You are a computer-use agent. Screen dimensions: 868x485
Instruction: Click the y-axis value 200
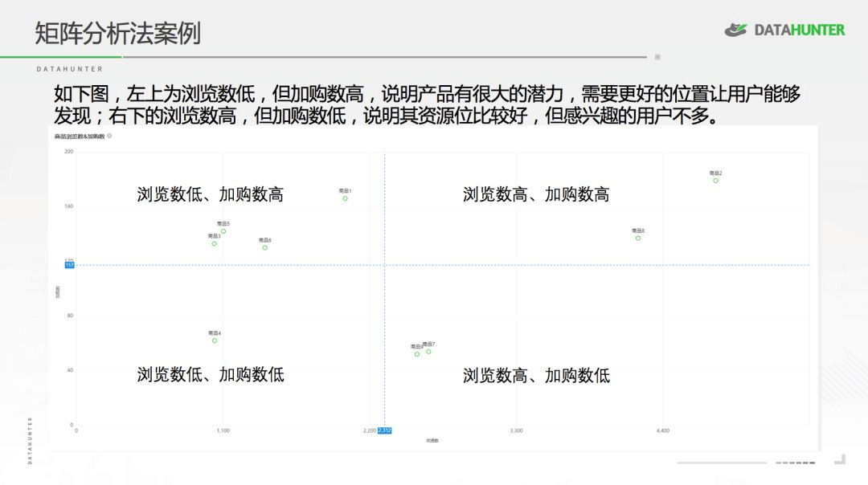[x=68, y=152]
